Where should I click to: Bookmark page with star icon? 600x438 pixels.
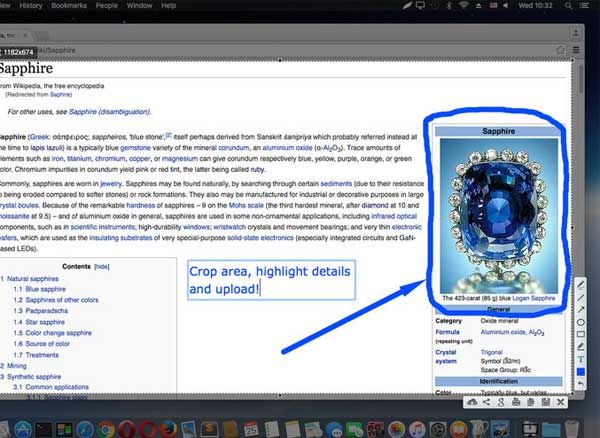coord(561,50)
